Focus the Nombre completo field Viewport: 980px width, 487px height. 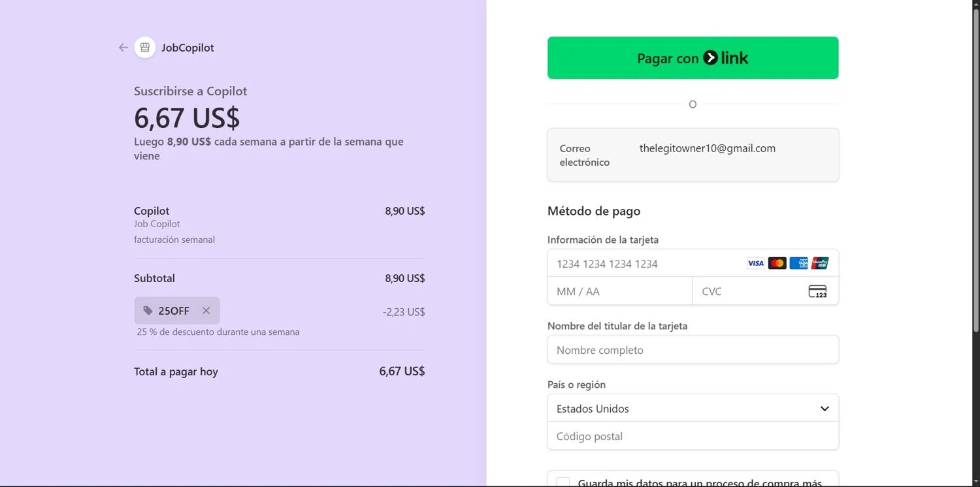[x=693, y=350]
